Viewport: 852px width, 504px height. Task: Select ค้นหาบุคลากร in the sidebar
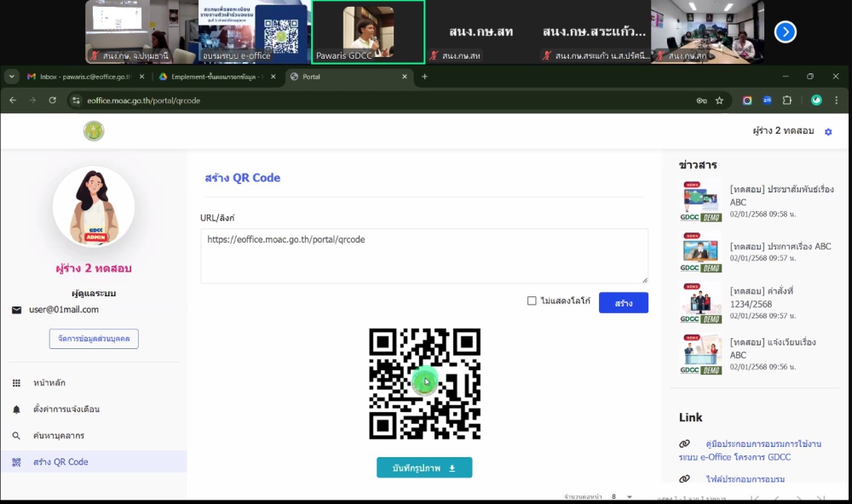point(59,436)
